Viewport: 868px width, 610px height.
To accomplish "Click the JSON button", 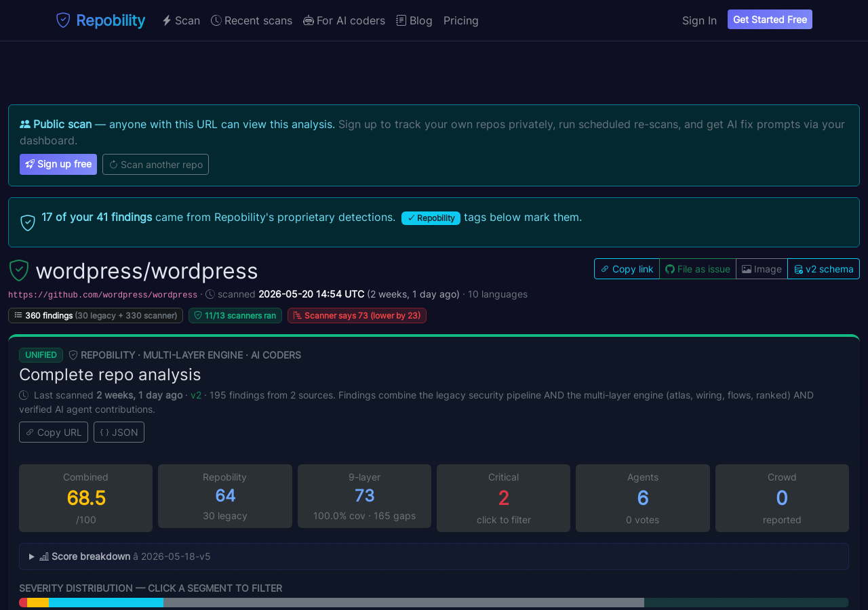I will coord(119,432).
